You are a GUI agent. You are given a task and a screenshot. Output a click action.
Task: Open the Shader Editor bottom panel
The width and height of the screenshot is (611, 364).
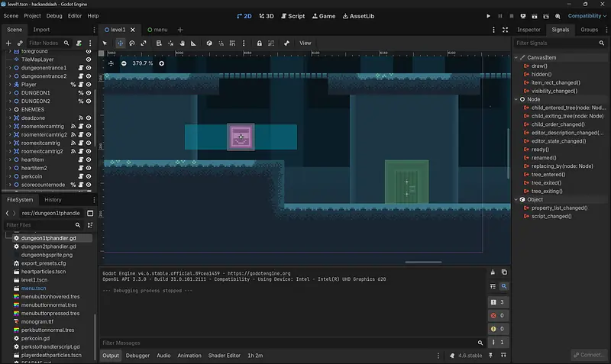(x=224, y=356)
